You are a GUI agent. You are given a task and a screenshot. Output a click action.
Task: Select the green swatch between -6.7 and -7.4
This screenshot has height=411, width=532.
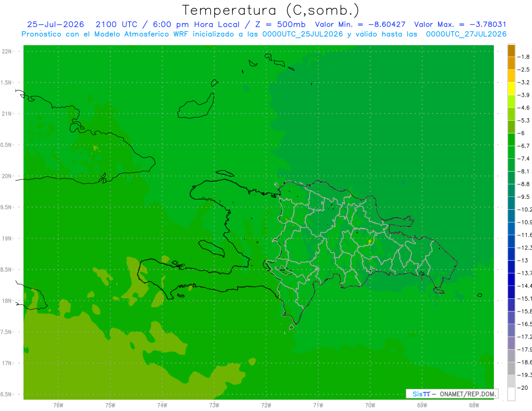[x=511, y=152]
